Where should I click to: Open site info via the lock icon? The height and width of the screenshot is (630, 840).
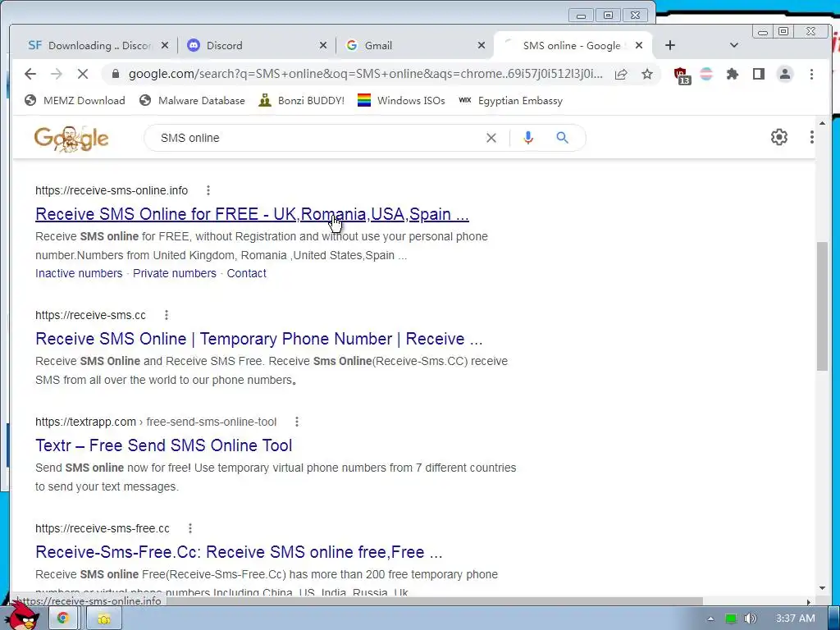click(x=115, y=74)
